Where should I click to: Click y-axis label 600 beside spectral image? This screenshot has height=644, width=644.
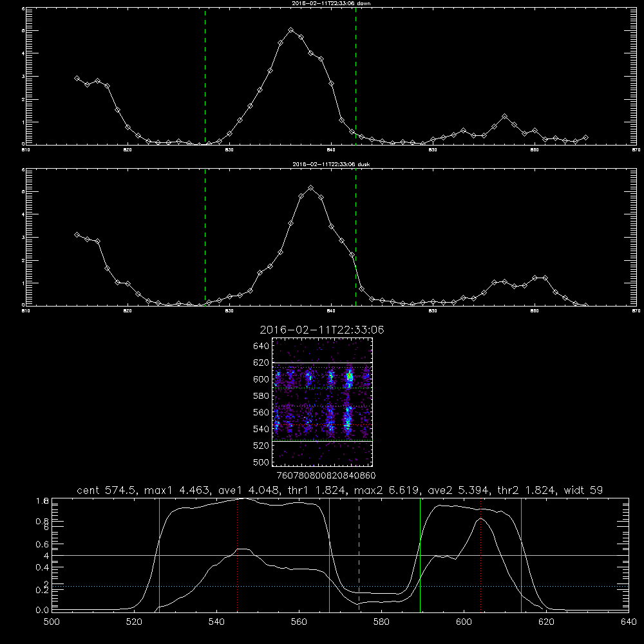(x=261, y=379)
